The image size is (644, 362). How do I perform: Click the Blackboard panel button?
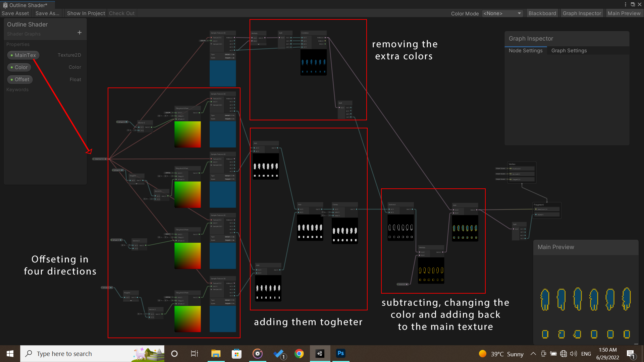(x=541, y=13)
